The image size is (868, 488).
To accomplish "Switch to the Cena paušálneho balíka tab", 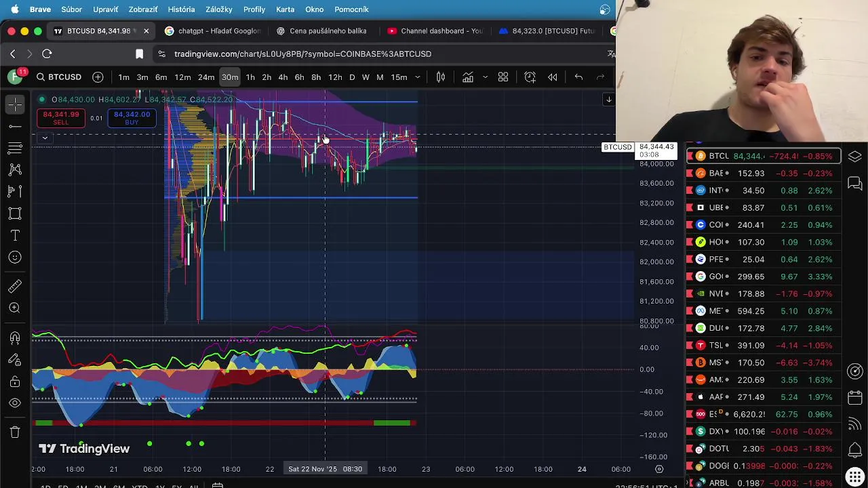I will coord(321,31).
